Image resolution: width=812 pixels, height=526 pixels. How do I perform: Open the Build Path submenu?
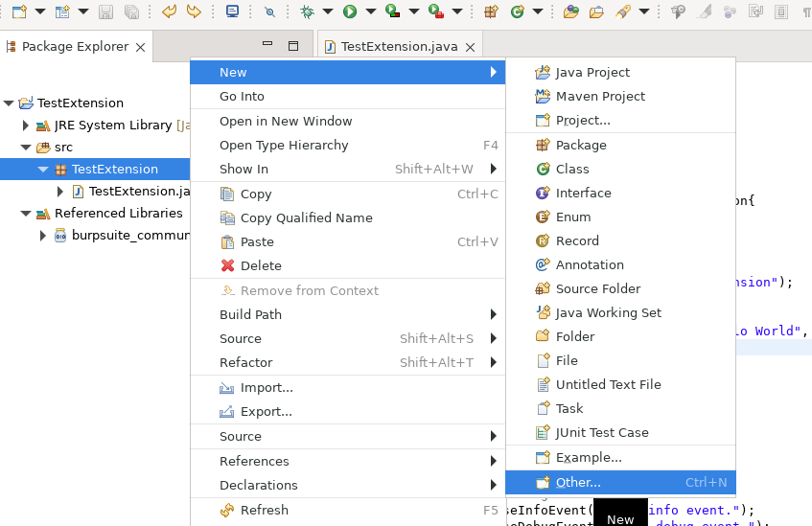pos(249,314)
